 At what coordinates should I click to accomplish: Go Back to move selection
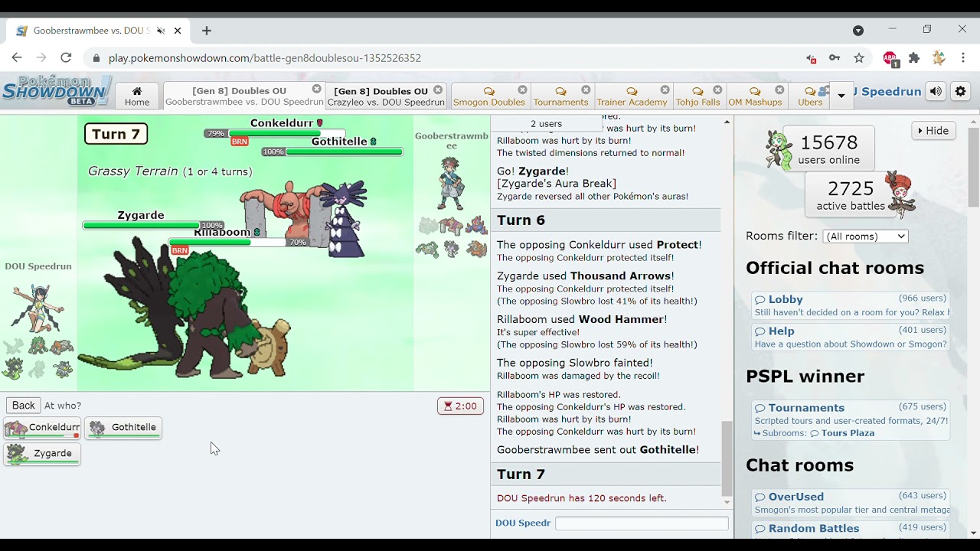pyautogui.click(x=23, y=406)
